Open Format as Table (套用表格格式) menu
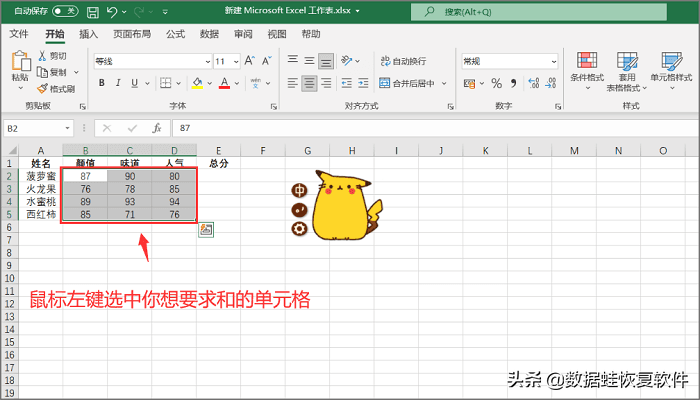This screenshot has width=700, height=400. pos(627,71)
